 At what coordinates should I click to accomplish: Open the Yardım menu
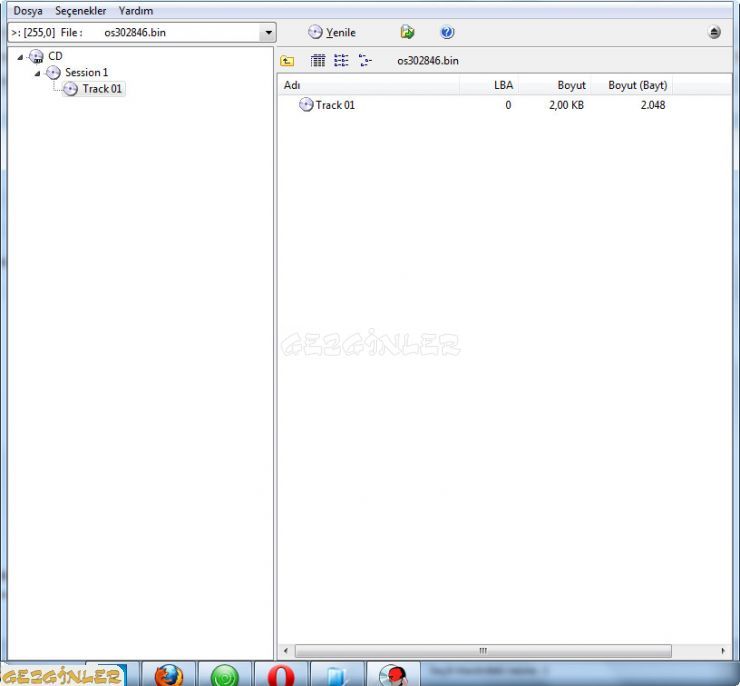click(x=136, y=10)
